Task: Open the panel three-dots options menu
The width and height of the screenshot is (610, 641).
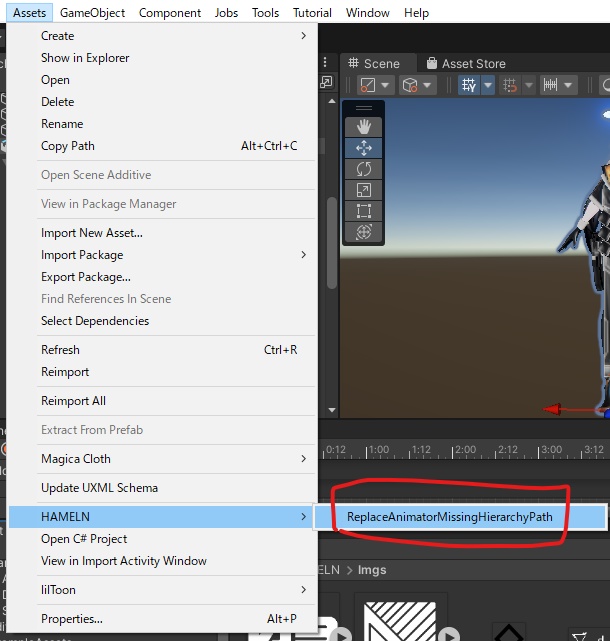Action: click(325, 62)
